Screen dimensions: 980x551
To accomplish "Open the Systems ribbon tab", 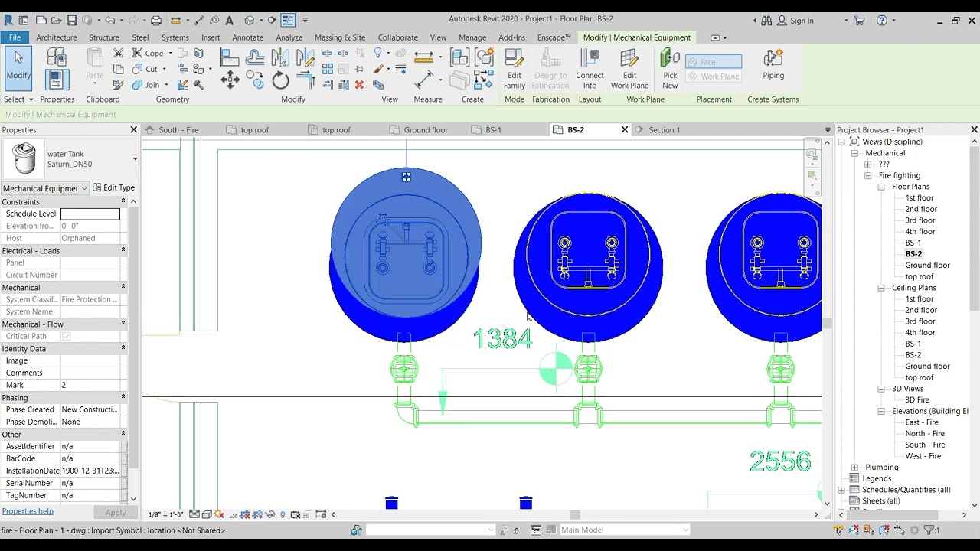I will [175, 37].
